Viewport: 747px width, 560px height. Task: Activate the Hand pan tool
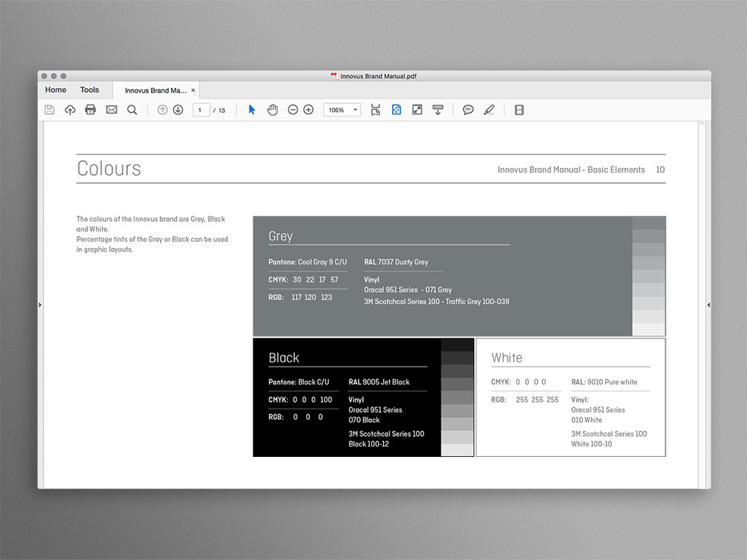[x=273, y=110]
